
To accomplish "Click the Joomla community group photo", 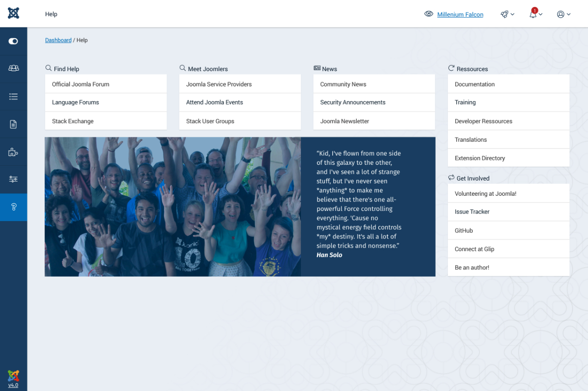I will pyautogui.click(x=173, y=207).
